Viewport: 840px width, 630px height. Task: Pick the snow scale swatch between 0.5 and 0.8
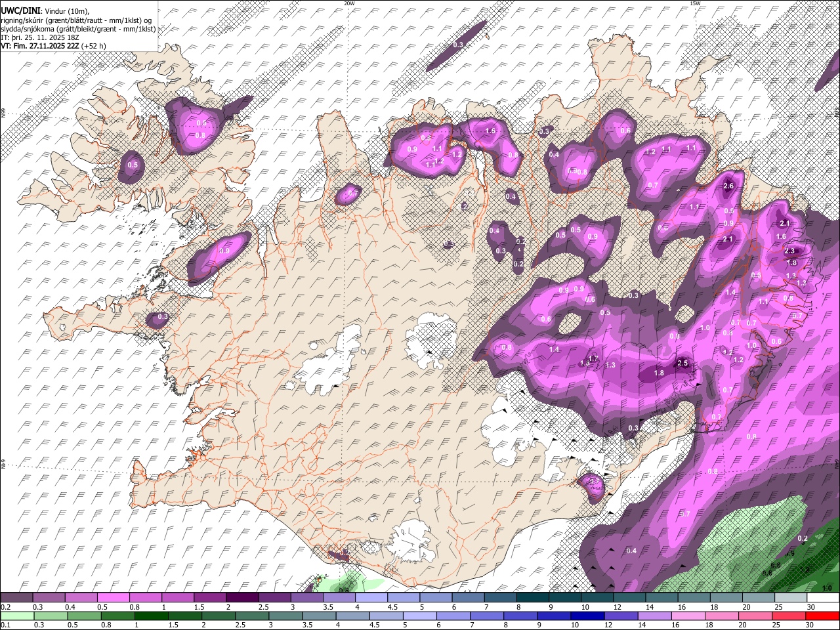coord(113,598)
